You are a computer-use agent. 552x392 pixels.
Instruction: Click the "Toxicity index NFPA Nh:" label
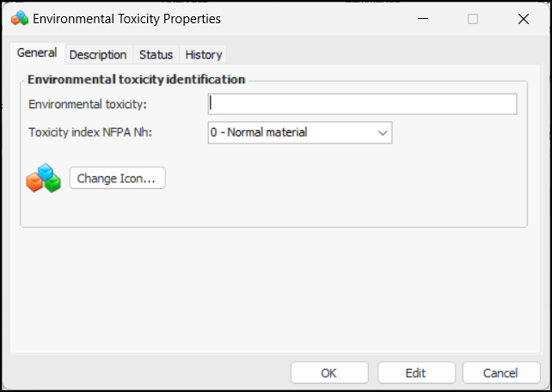pos(90,132)
